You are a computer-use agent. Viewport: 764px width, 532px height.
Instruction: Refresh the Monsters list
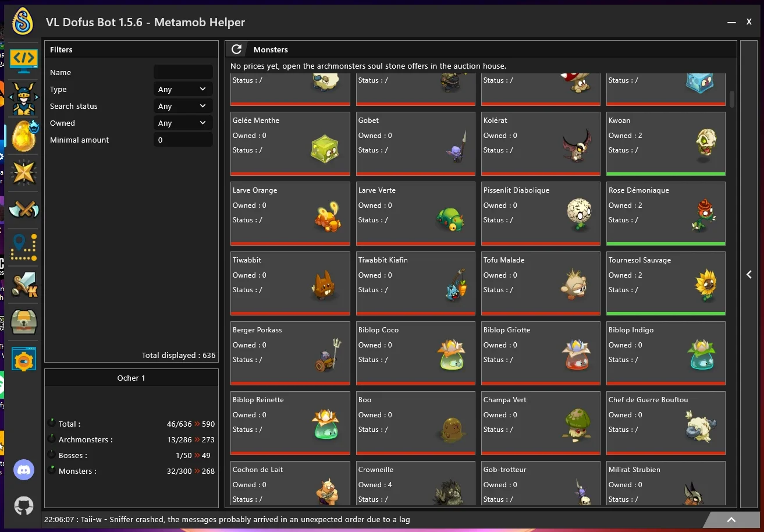[x=236, y=49]
